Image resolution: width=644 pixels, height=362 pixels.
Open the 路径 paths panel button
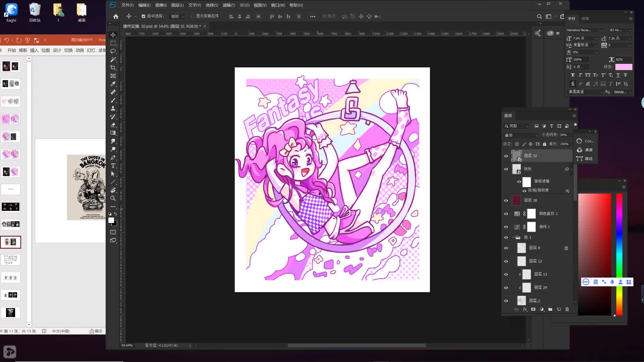click(585, 159)
